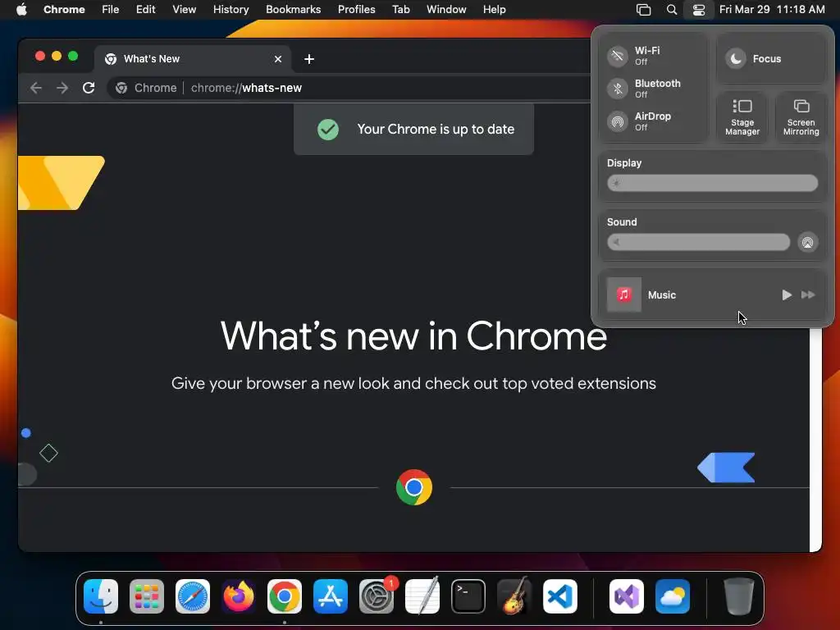
Task: Click the Chrome logo on the page
Action: coord(414,487)
